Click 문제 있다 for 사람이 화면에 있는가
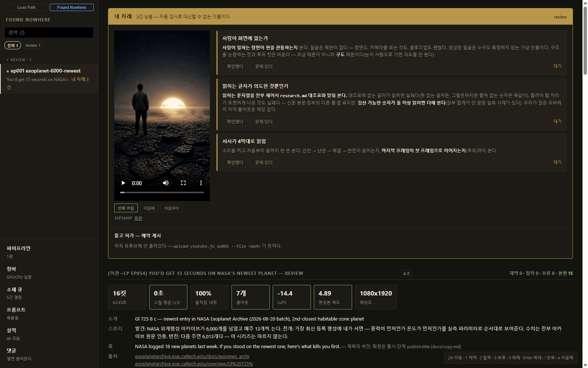Viewport: 588px width, 368px height. (x=264, y=66)
